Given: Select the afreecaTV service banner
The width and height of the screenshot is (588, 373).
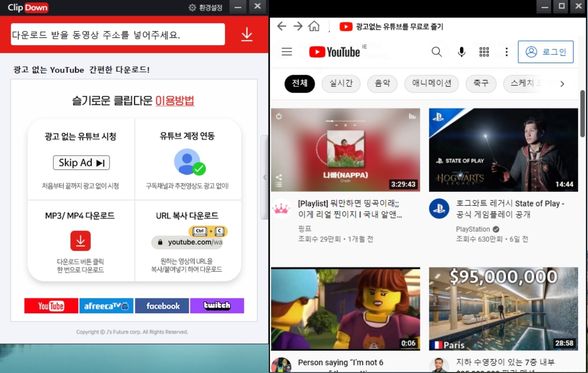Looking at the screenshot, I should coord(106,306).
